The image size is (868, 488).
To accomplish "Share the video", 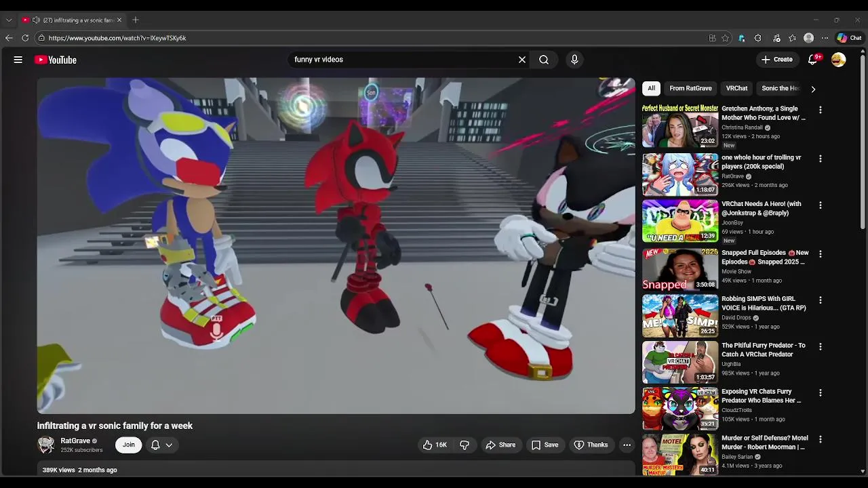I will click(500, 445).
